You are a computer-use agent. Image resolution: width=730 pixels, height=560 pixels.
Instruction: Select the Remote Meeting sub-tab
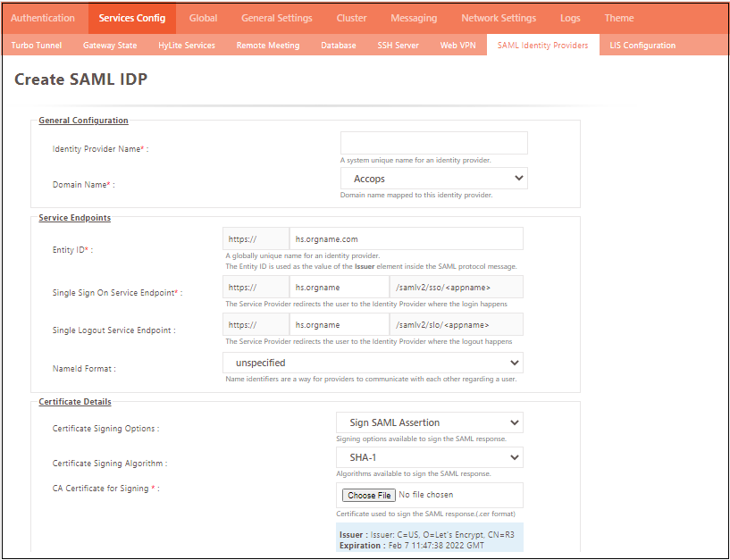tap(267, 46)
